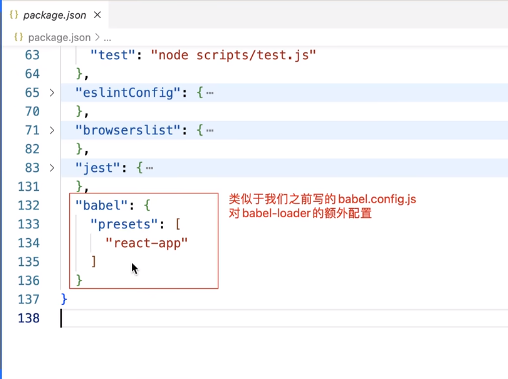Click the "eslintConfig" key
Image resolution: width=508 pixels, height=379 pixels.
click(x=128, y=93)
